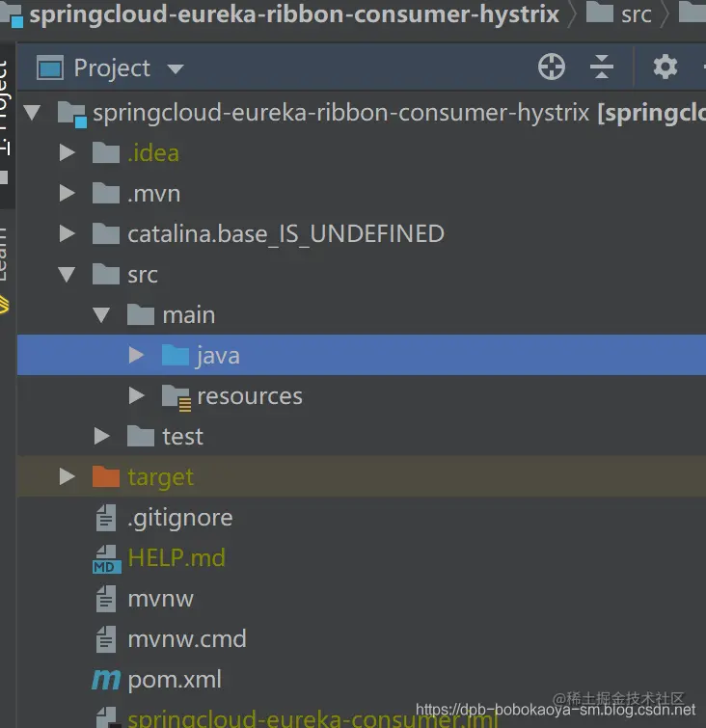Expand the java folder arrow
The height and width of the screenshot is (728, 706).
point(136,355)
